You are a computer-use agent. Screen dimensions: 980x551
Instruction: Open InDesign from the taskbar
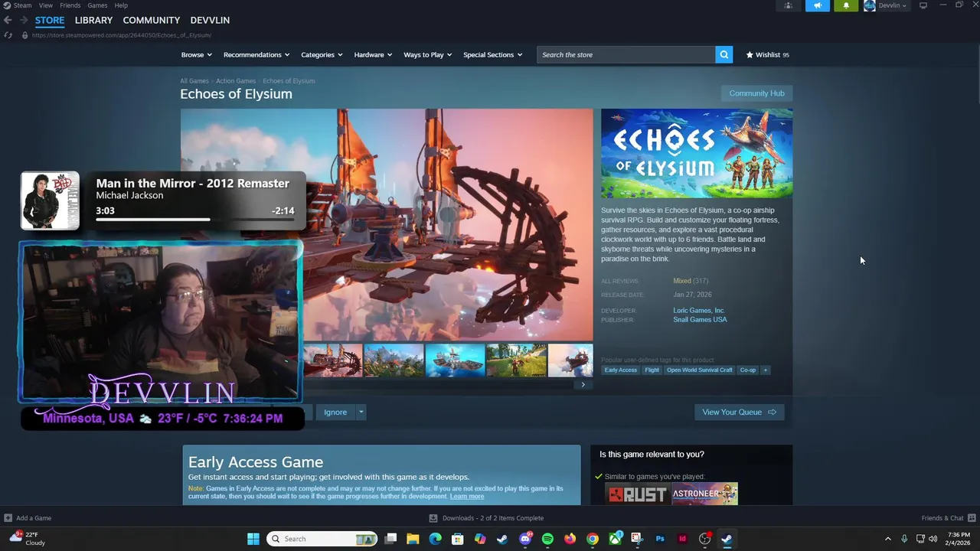pyautogui.click(x=682, y=539)
